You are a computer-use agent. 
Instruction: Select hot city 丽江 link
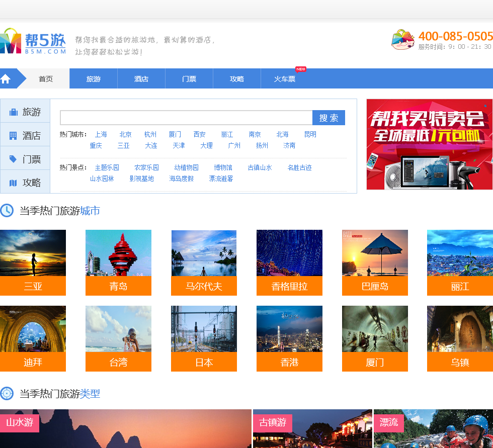pos(227,134)
